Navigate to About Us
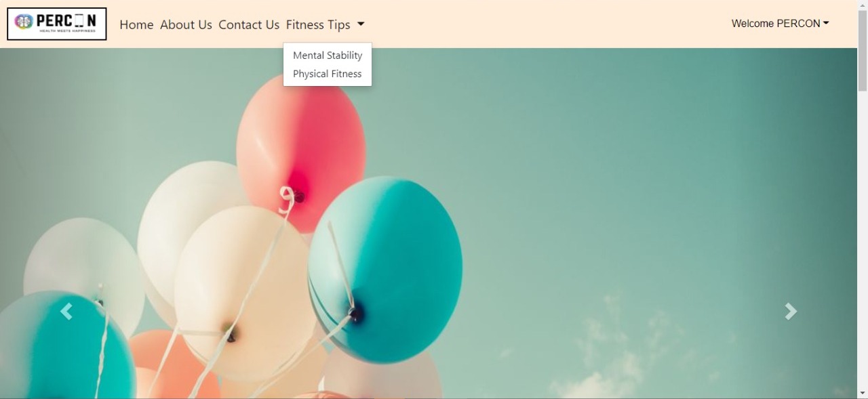Viewport: 868px width, 399px height. pos(186,24)
